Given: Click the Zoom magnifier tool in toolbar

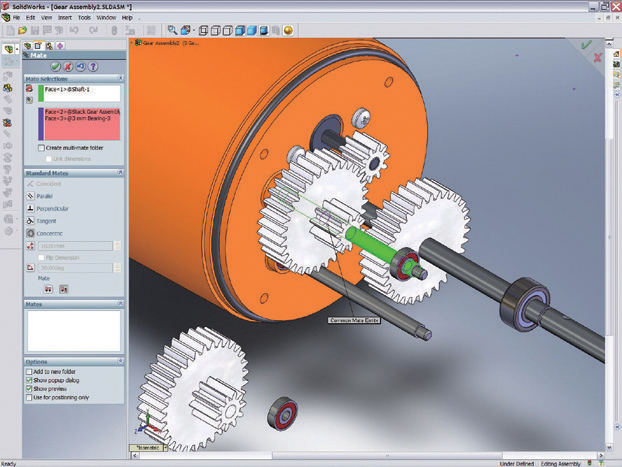Looking at the screenshot, I should [172, 31].
